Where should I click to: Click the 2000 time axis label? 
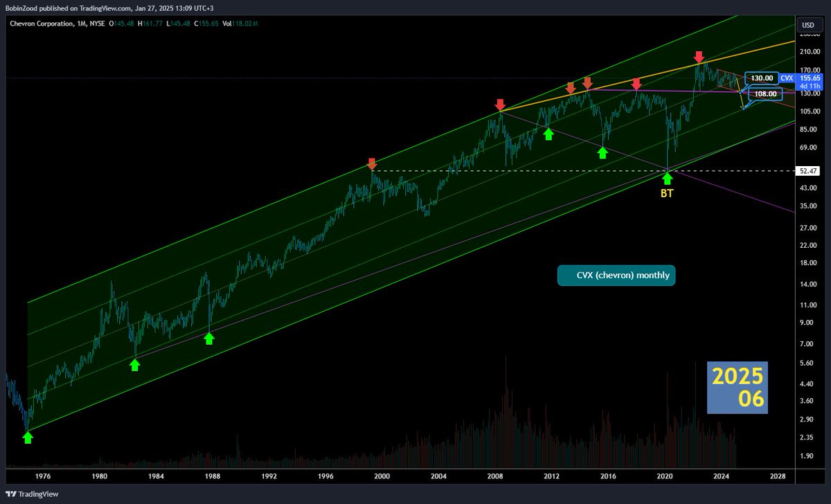point(382,476)
